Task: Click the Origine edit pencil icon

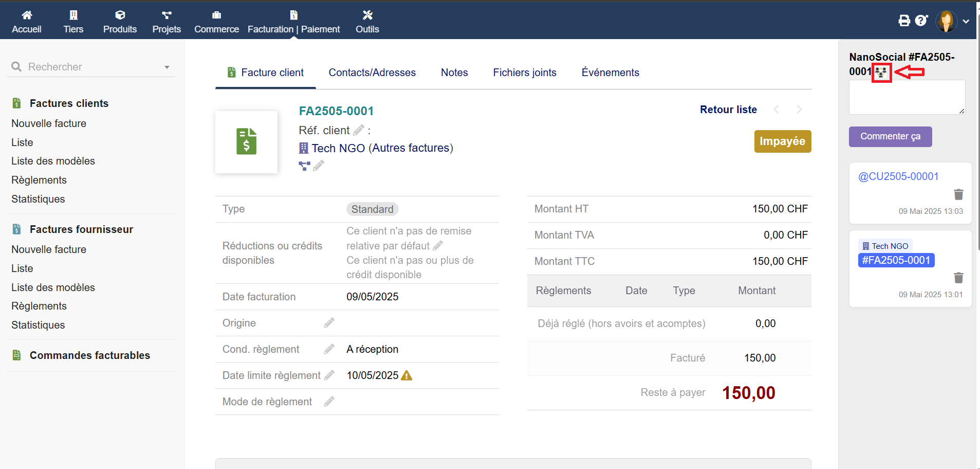Action: 329,323
